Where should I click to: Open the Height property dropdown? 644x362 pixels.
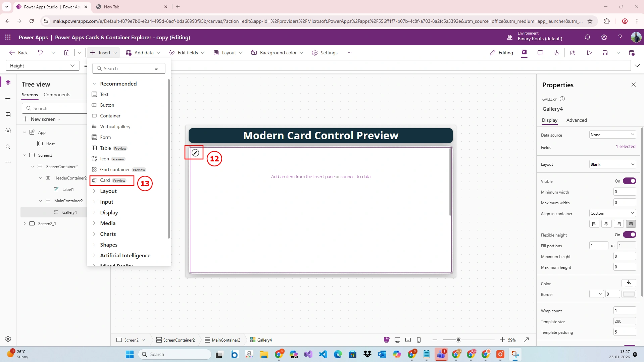(43, 66)
